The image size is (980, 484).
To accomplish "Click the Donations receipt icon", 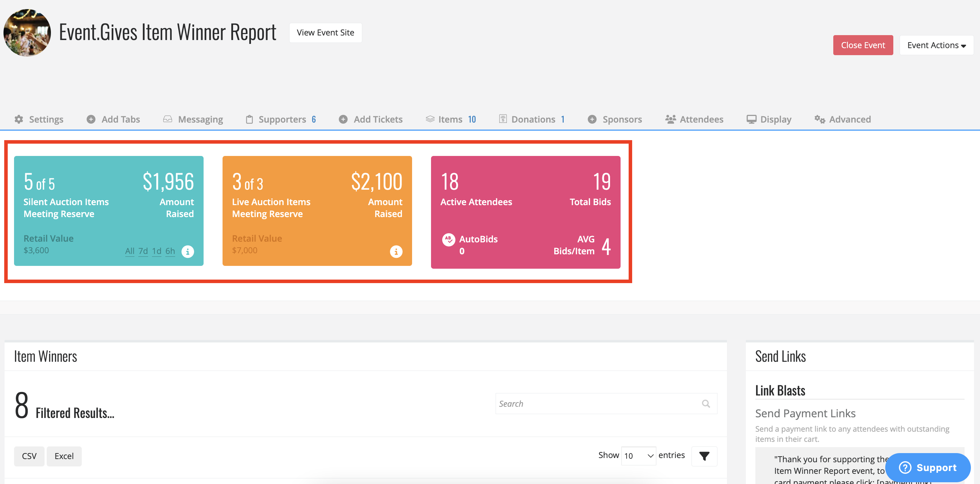I will coord(503,119).
